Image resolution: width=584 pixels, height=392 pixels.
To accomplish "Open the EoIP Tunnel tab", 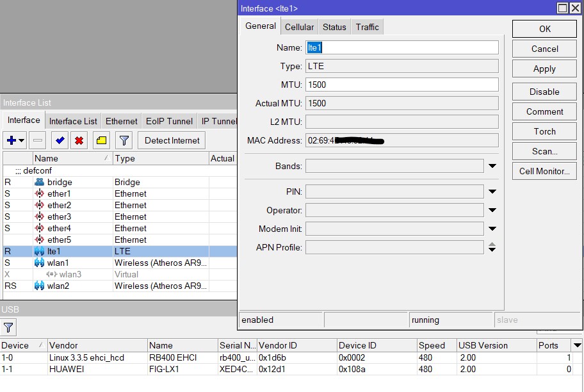I will [171, 120].
